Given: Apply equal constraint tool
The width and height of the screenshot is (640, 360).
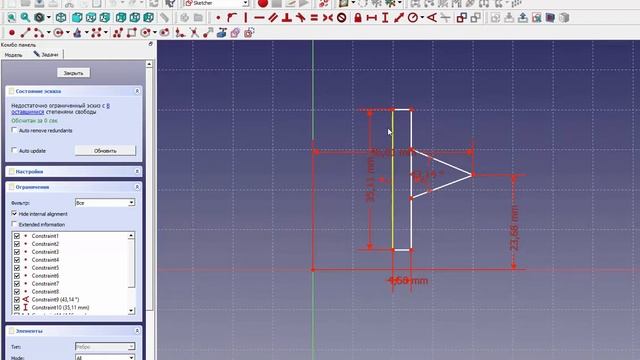Looking at the screenshot, I should 314,18.
